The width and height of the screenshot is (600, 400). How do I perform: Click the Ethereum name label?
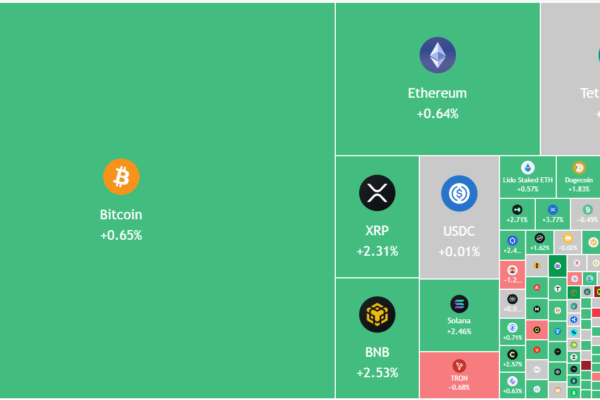(437, 93)
